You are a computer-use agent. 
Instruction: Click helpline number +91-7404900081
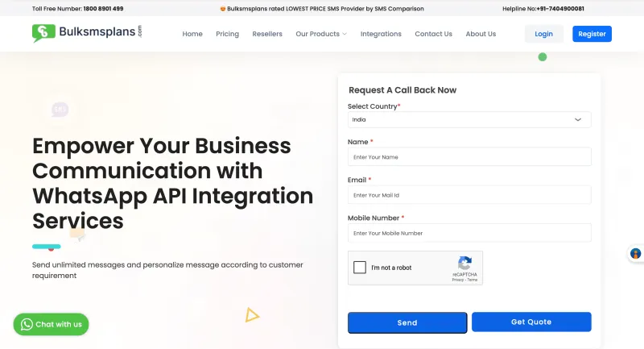coord(560,8)
